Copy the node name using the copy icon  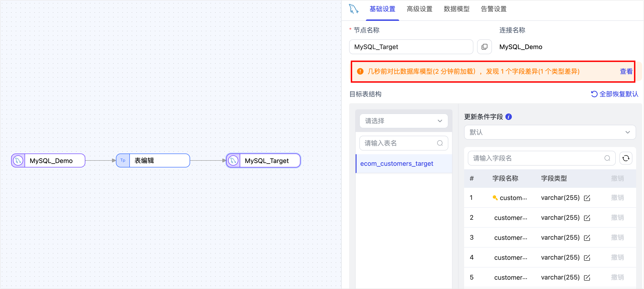[x=484, y=47]
